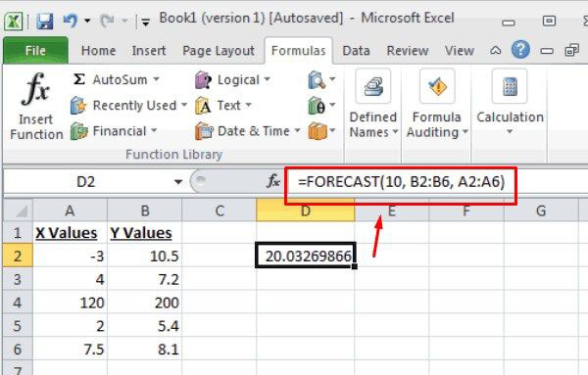Open the Financial functions book icon
This screenshot has width=588, height=375.
pyautogui.click(x=78, y=131)
